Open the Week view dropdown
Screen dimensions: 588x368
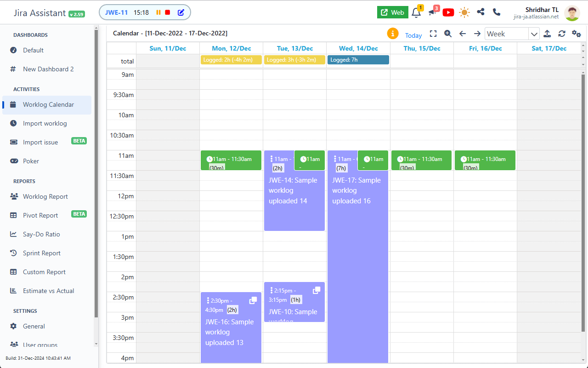(512, 33)
